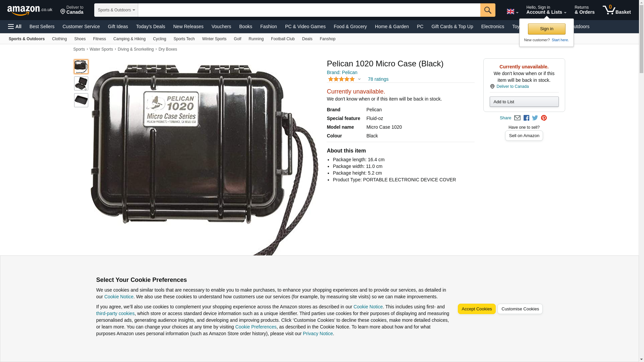This screenshot has height=362, width=644.
Task: Open Customise Cookies settings
Action: pos(520,309)
